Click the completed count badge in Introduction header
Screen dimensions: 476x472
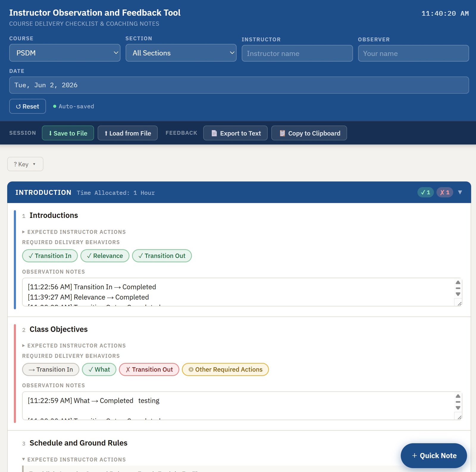pos(425,192)
